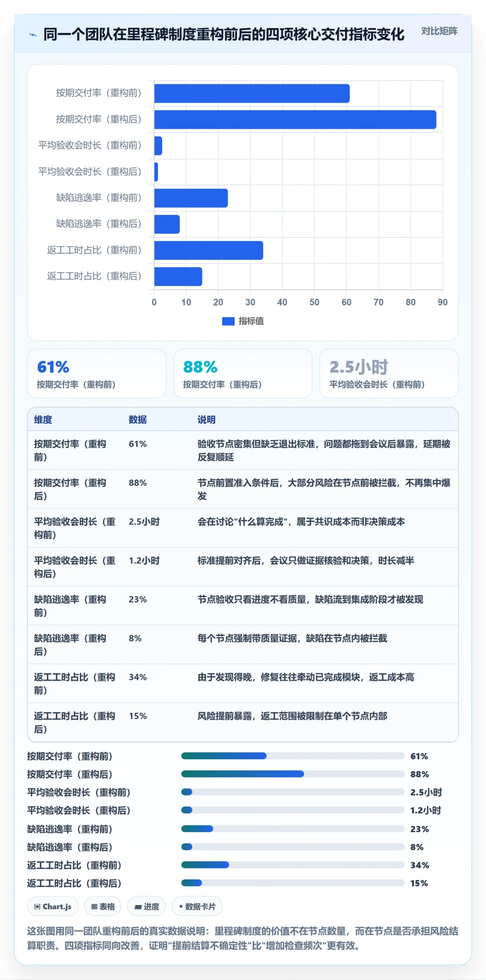Click progress bar for 缺陷逃逸率（重构后）8%

293,846
